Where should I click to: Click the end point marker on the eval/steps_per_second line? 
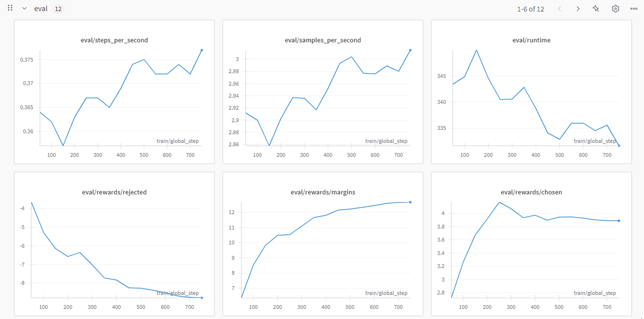tap(202, 50)
